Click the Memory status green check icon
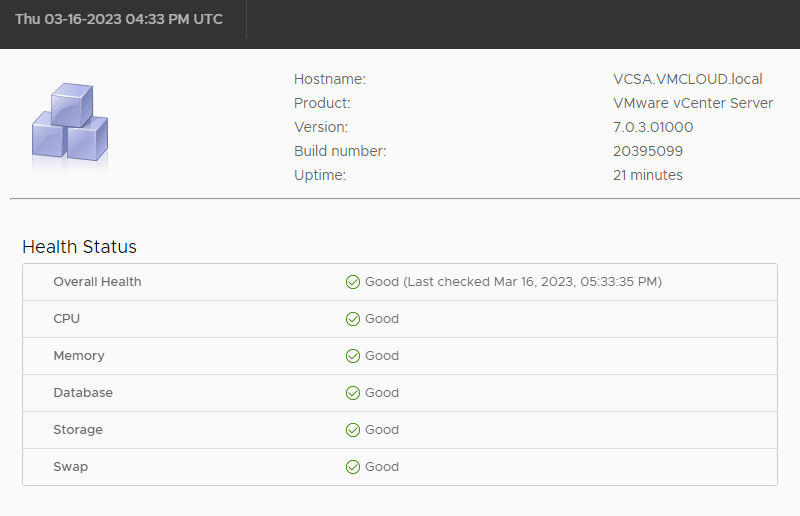Screen dimensions: 800x516 click(353, 356)
